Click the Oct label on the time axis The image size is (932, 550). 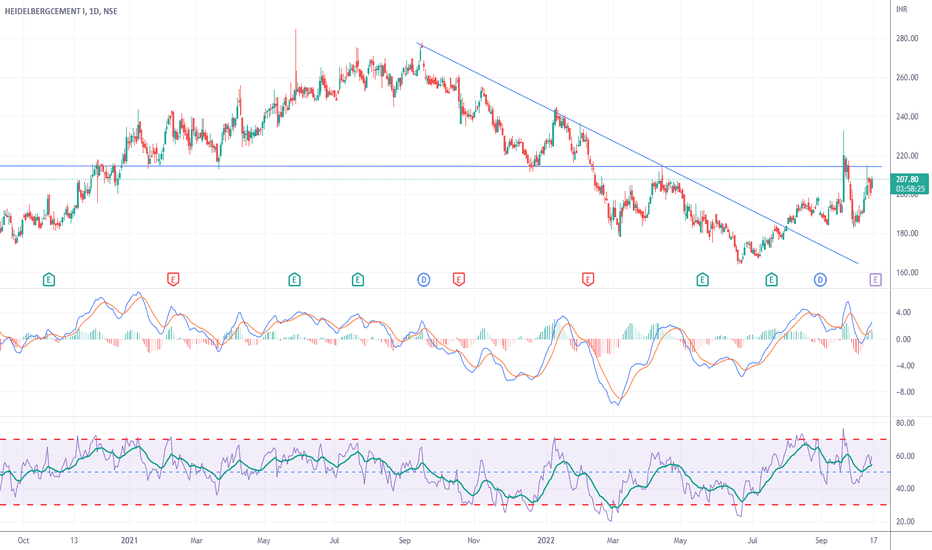(23, 540)
